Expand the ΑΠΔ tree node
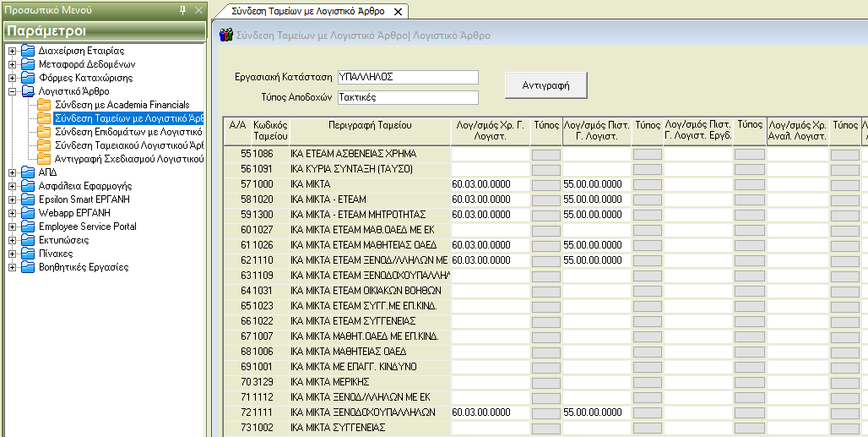This screenshot has height=437, width=868. click(12, 172)
